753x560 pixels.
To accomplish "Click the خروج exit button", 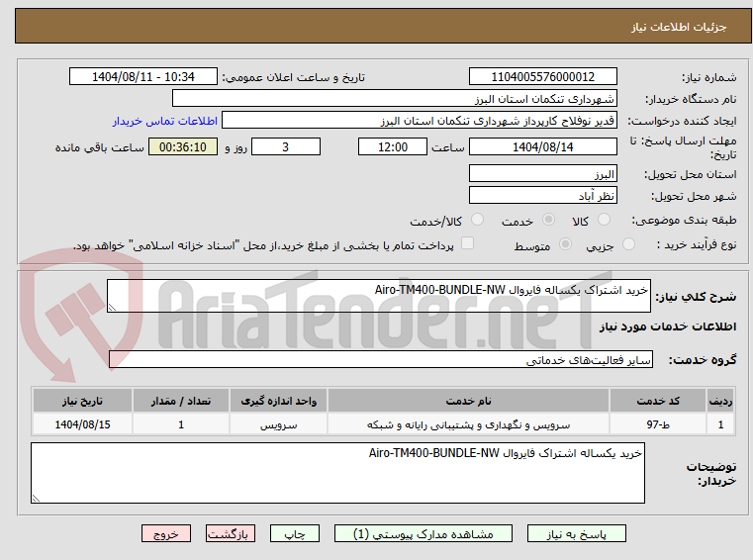I will pos(165,533).
